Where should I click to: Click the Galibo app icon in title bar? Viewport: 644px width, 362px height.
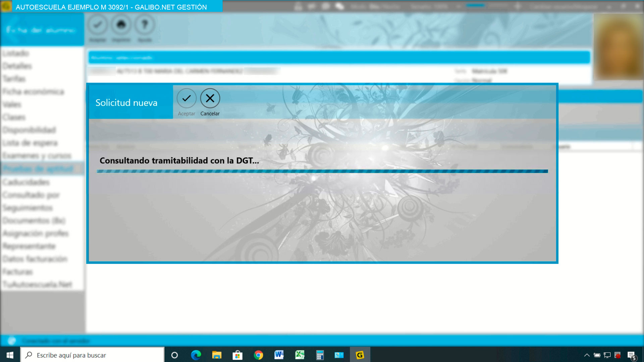pos(6,6)
